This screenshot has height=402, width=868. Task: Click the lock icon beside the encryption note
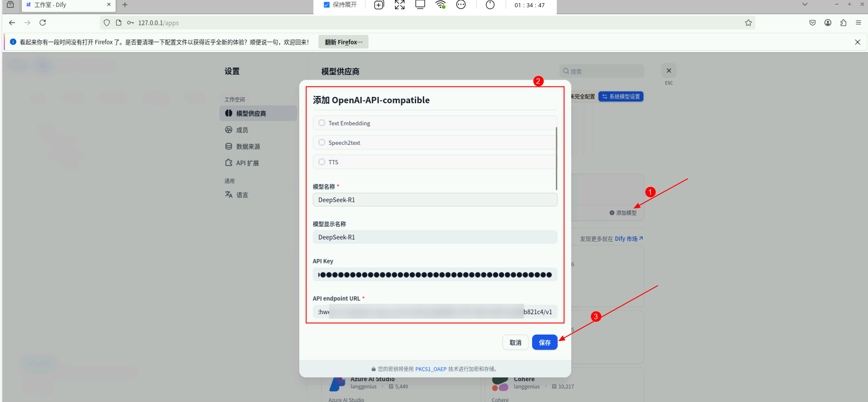(x=374, y=369)
